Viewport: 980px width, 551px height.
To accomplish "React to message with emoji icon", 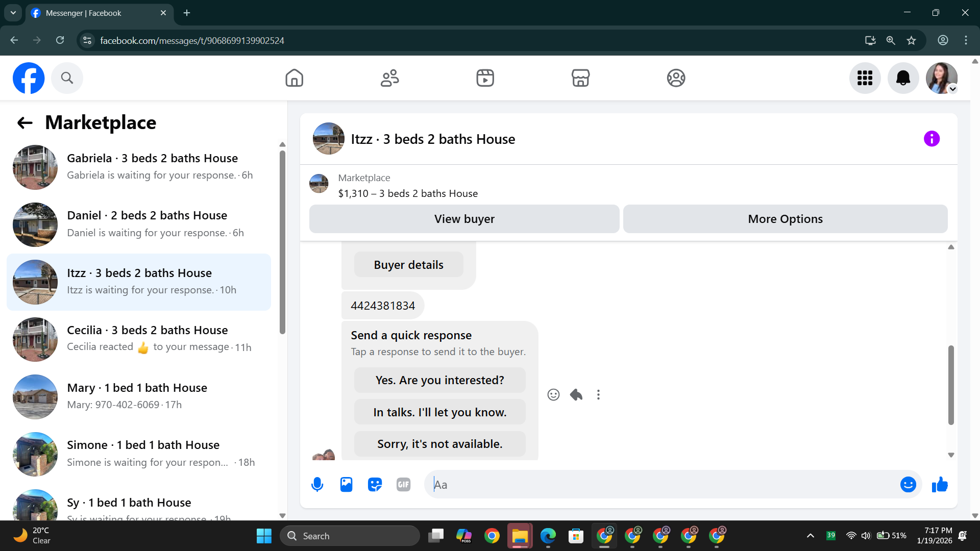I will click(553, 394).
